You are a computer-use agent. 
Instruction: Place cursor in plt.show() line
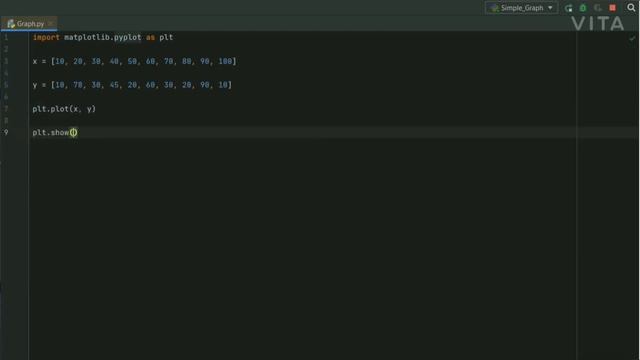point(55,133)
